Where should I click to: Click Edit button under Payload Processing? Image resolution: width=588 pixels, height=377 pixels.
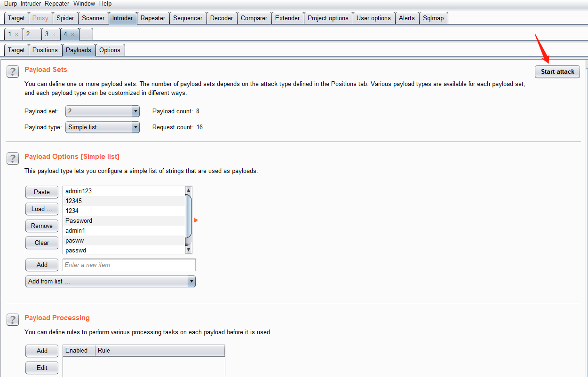coord(42,368)
